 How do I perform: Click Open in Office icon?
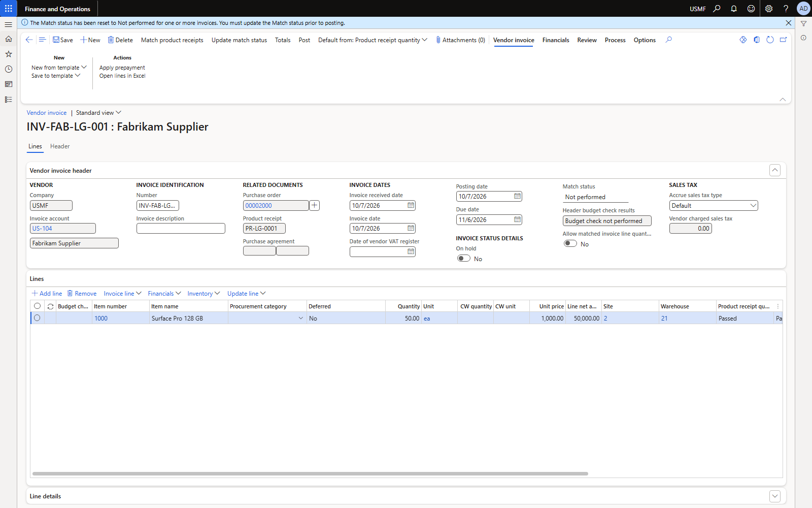[x=757, y=40]
